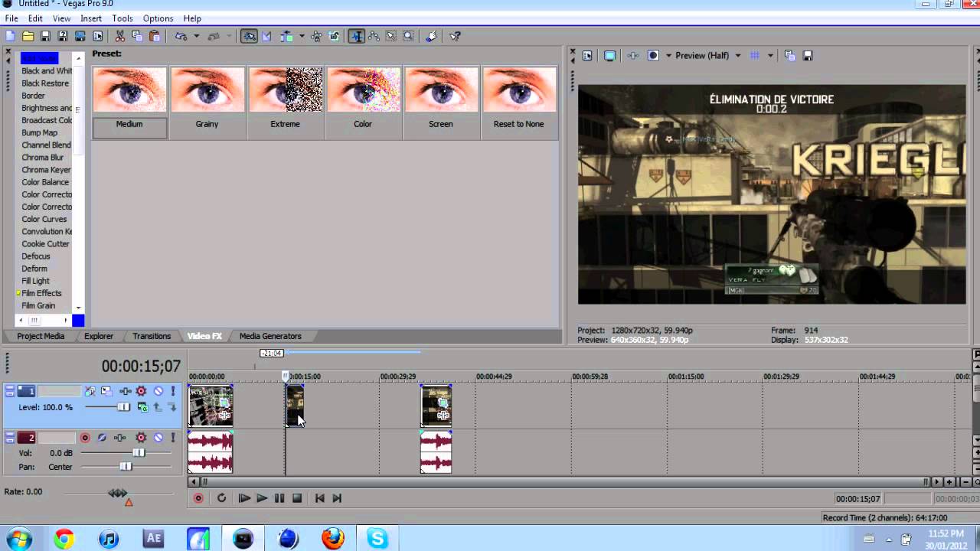The width and height of the screenshot is (980, 551).
Task: Toggle Preview on External Monitor icon
Action: pos(609,55)
